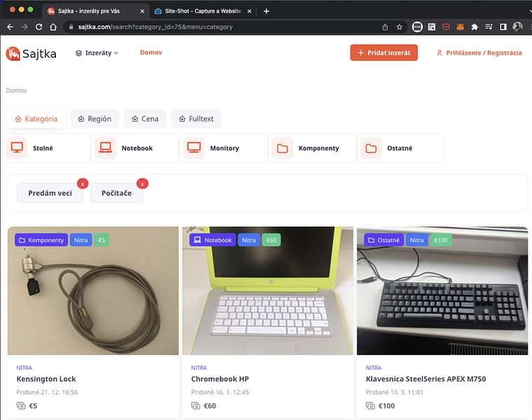Go to the Domov navigation link

tap(151, 52)
